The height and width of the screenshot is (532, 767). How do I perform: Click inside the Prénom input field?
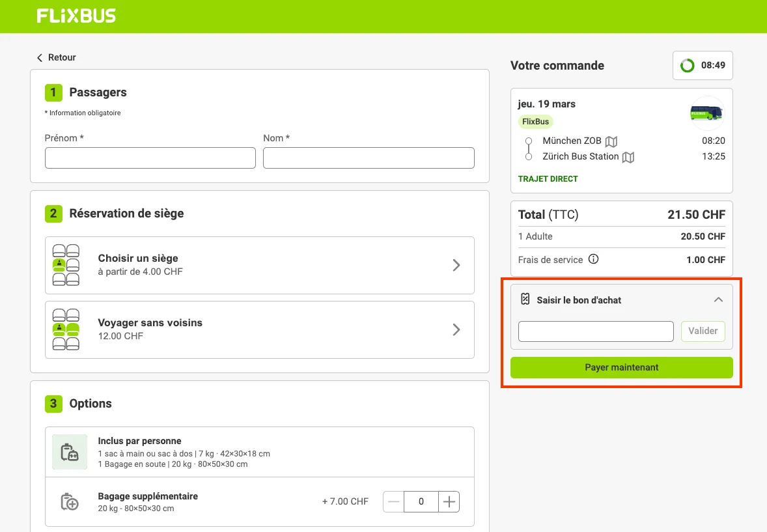150,158
